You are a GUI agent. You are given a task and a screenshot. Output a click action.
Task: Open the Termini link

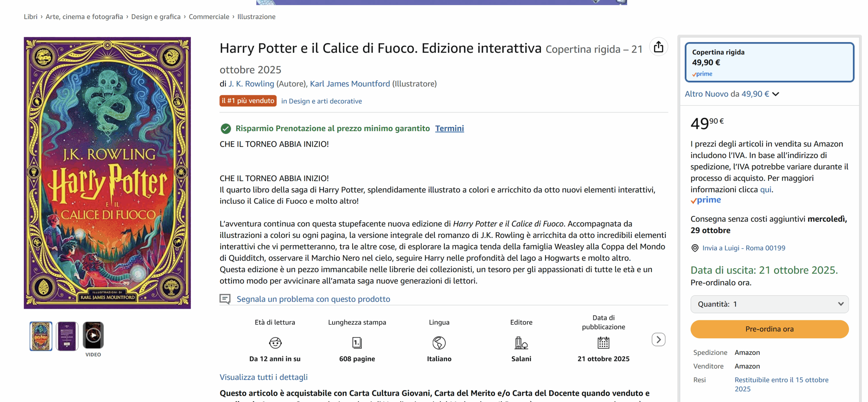[x=449, y=128]
